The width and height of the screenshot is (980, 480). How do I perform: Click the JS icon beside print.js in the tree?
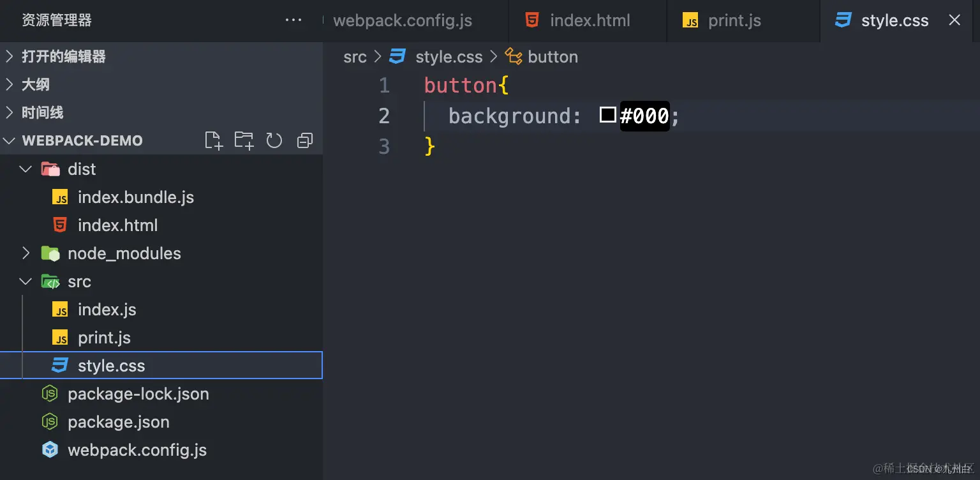pos(60,338)
